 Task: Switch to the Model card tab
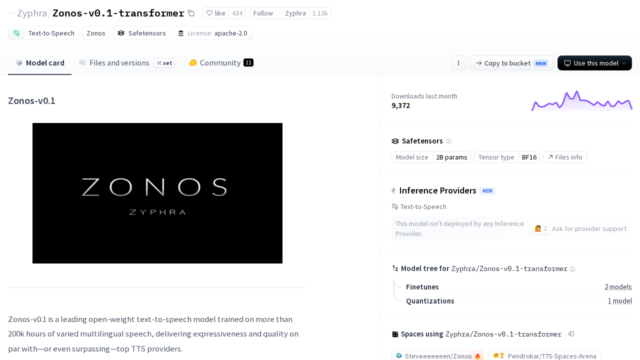coord(40,63)
